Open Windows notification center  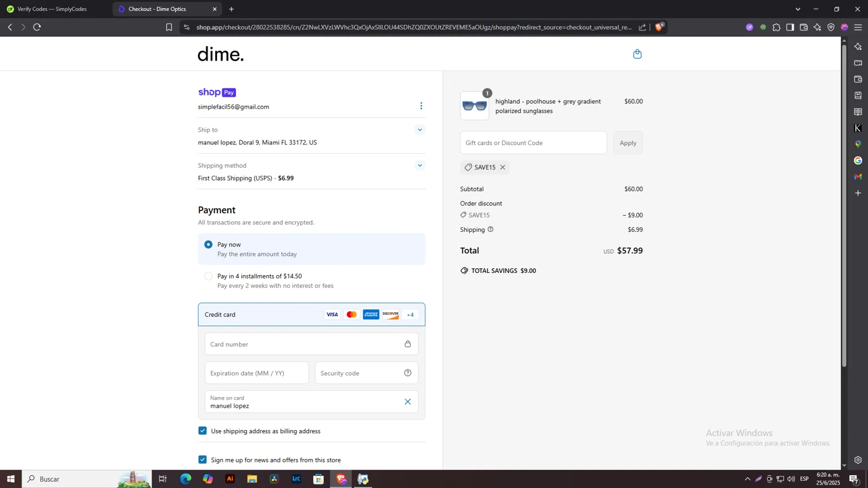854,479
